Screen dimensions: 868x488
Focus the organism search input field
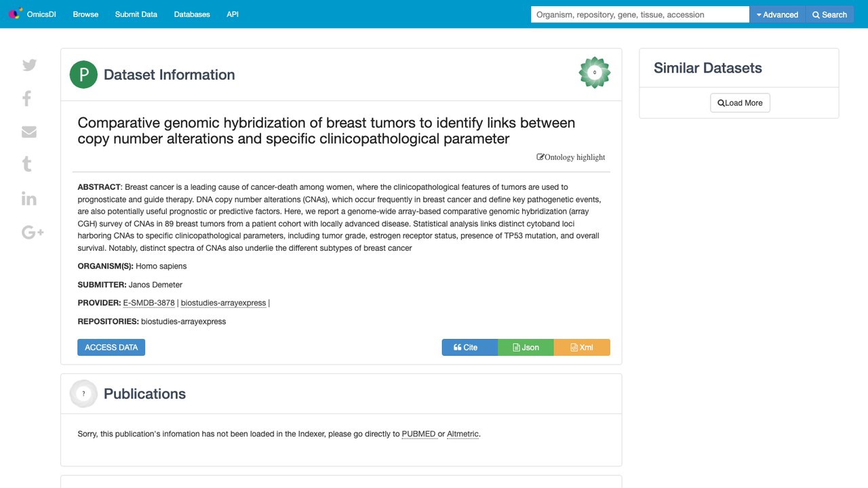point(640,14)
